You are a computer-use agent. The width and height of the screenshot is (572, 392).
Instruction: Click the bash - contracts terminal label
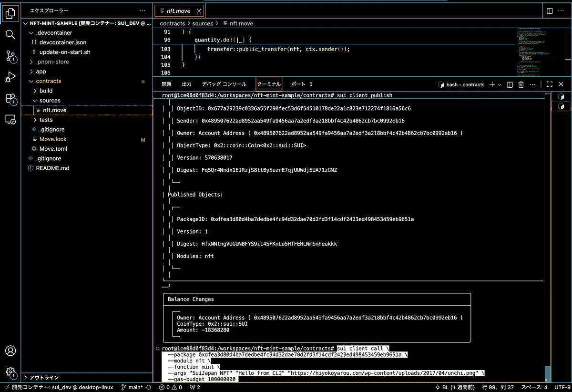[461, 84]
